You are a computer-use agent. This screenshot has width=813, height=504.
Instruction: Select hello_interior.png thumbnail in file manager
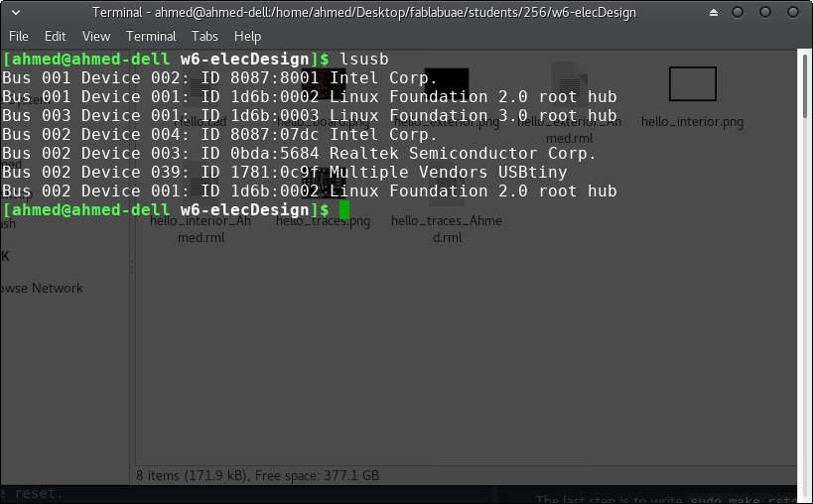[692, 84]
